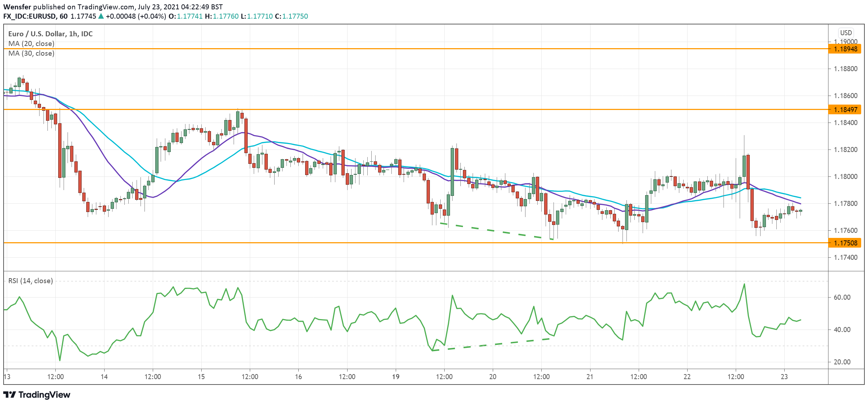Click the green up-arrow price change icon
Image resolution: width=868 pixels, height=405 pixels.
point(101,16)
